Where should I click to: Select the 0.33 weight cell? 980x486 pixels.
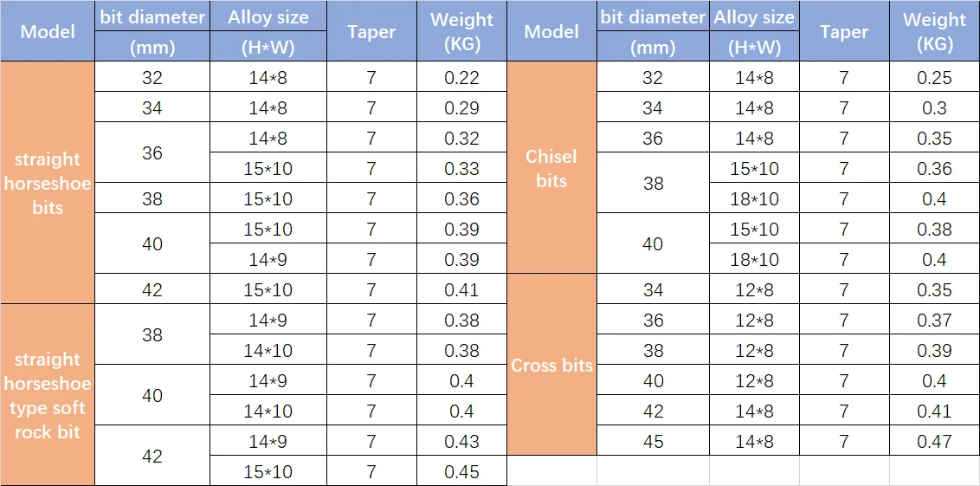pos(461,169)
